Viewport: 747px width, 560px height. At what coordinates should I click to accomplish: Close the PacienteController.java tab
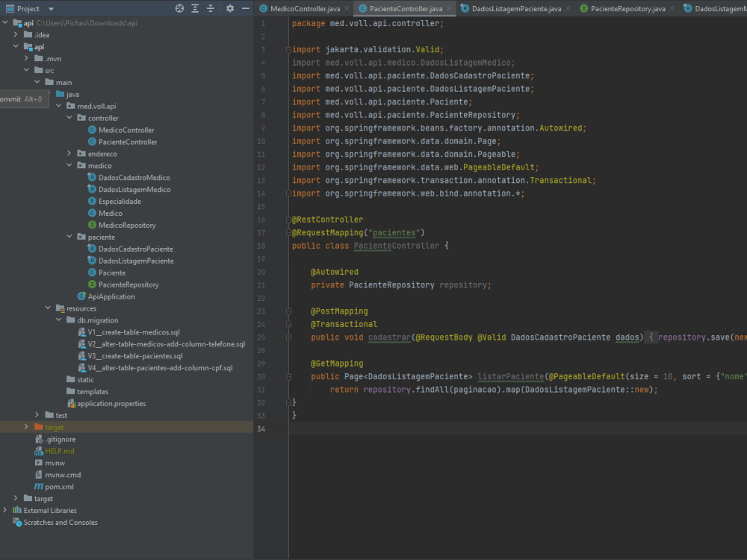tap(449, 8)
